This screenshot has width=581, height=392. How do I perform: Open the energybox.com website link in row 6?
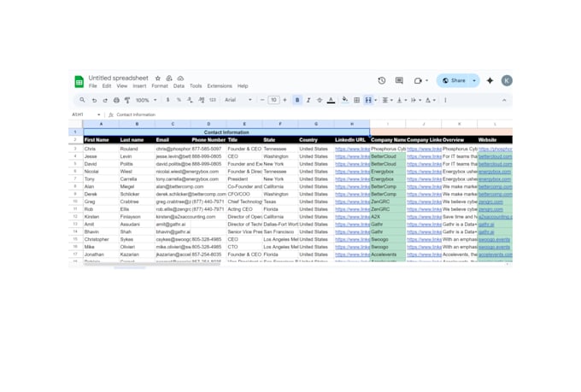tap(495, 172)
